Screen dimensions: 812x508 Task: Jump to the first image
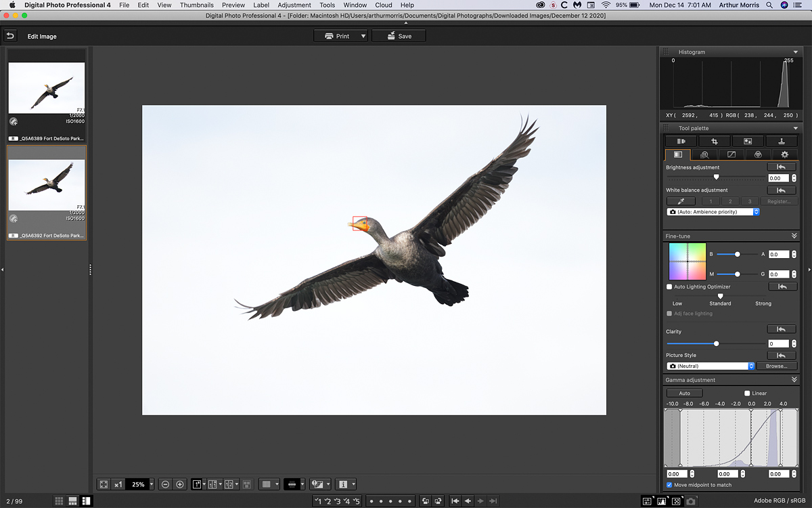coord(456,501)
